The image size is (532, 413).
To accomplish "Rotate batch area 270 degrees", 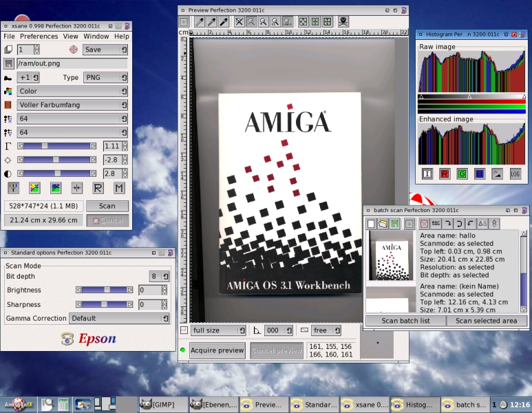I will (471, 224).
